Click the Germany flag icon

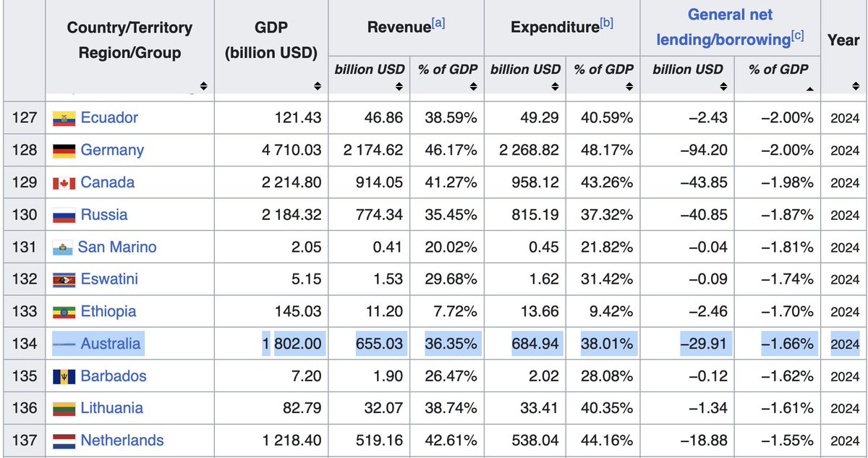point(64,150)
